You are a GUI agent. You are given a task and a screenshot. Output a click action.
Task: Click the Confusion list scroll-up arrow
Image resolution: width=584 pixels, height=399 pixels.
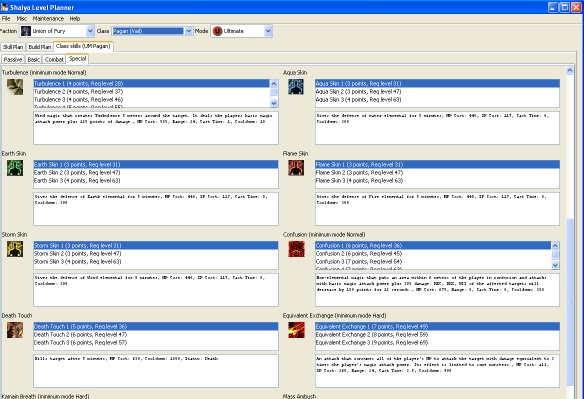(555, 246)
